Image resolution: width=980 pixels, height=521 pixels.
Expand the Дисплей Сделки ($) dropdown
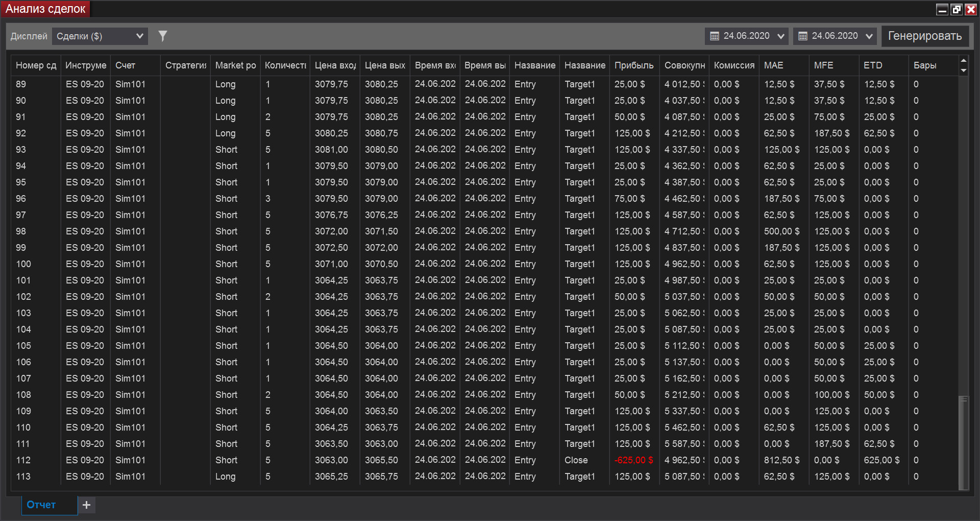[100, 36]
